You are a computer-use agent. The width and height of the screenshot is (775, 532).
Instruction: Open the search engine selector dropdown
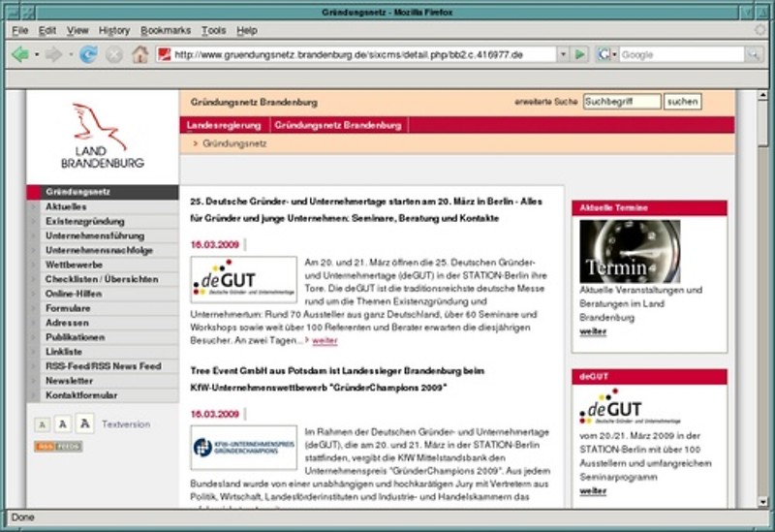tap(614, 54)
